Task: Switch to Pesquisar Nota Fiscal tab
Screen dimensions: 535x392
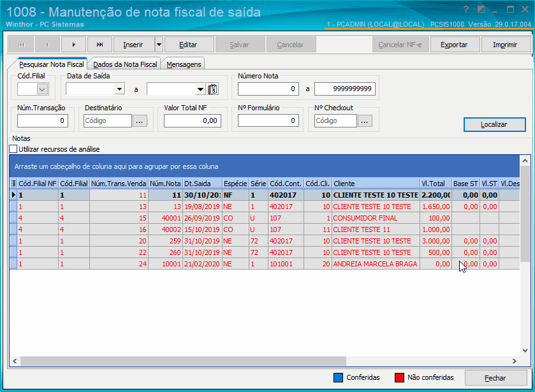Action: click(x=52, y=64)
